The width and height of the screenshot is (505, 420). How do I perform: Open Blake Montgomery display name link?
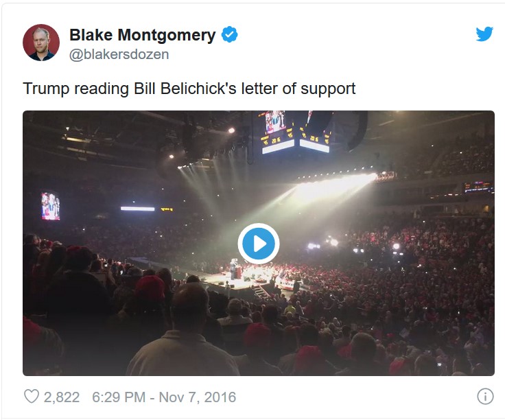(143, 35)
